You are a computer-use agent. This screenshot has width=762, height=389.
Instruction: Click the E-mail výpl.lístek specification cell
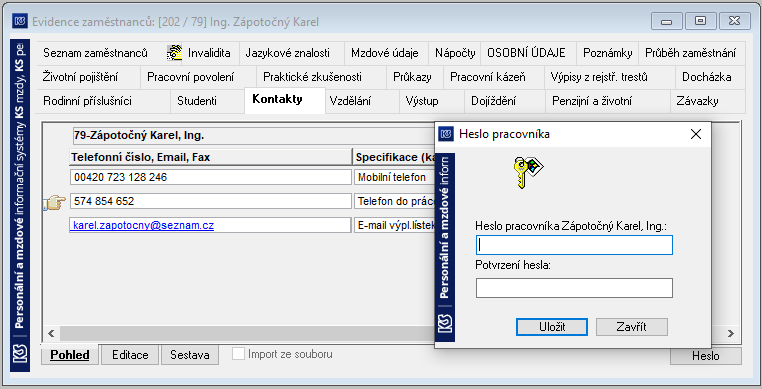pyautogui.click(x=395, y=225)
